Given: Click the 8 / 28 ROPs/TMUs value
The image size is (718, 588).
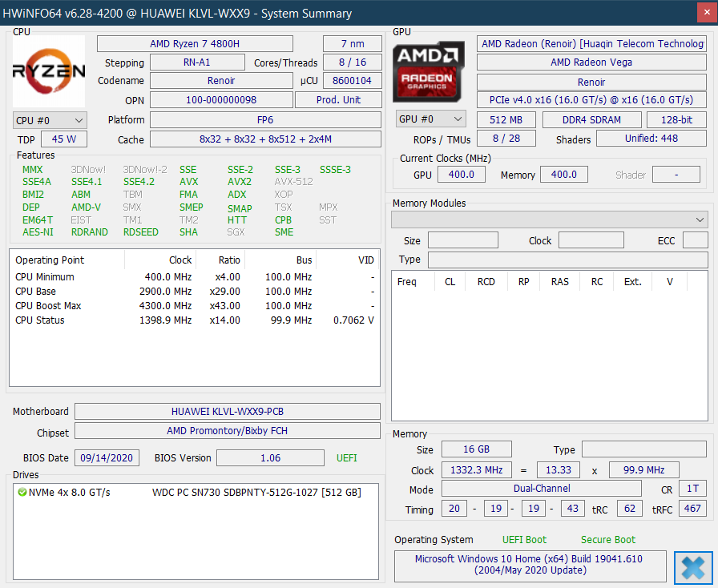Looking at the screenshot, I should click(506, 139).
